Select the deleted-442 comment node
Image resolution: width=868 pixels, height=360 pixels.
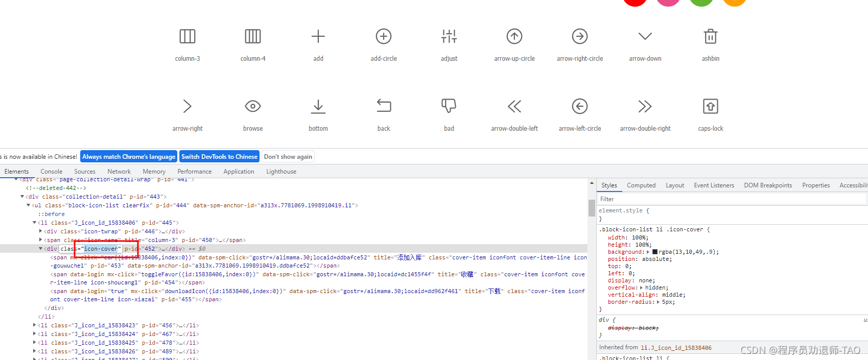coord(56,188)
